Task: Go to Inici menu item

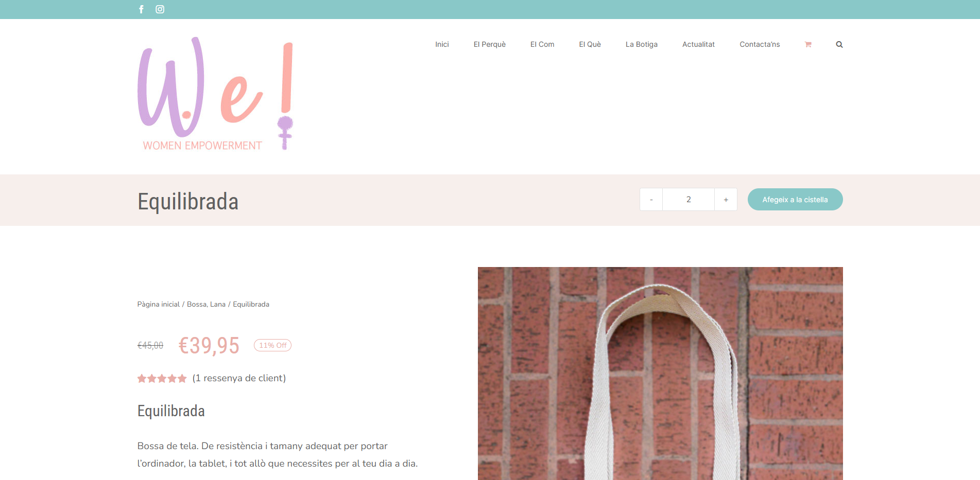Action: point(442,44)
